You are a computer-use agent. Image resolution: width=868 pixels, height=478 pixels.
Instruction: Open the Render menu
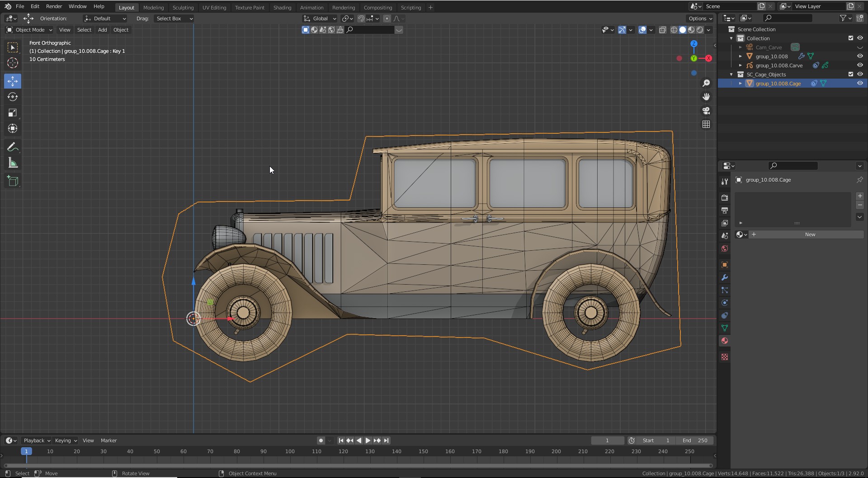point(54,6)
